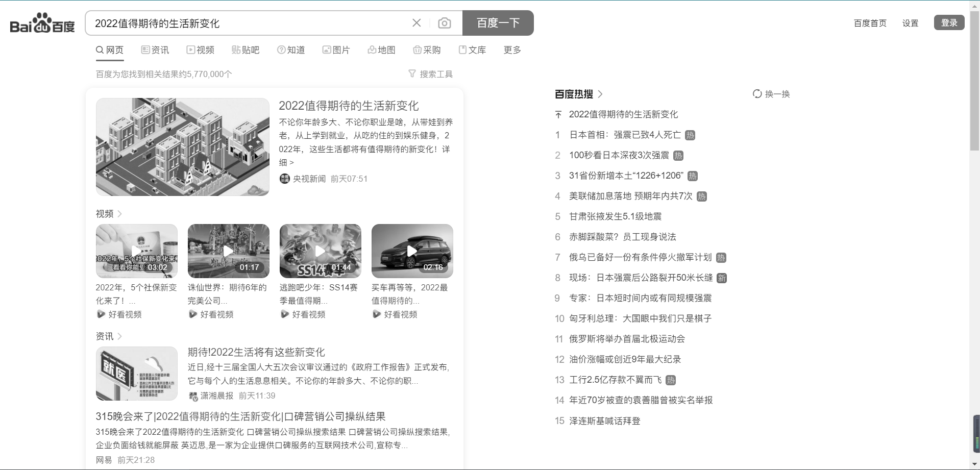Open the isometric city thumbnail image
The image size is (980, 470).
coord(183,147)
